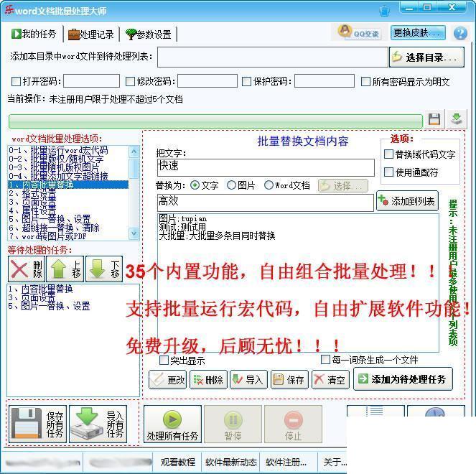Click 添加到列表 add button
Screen dimensions: 476x474
pos(407,200)
